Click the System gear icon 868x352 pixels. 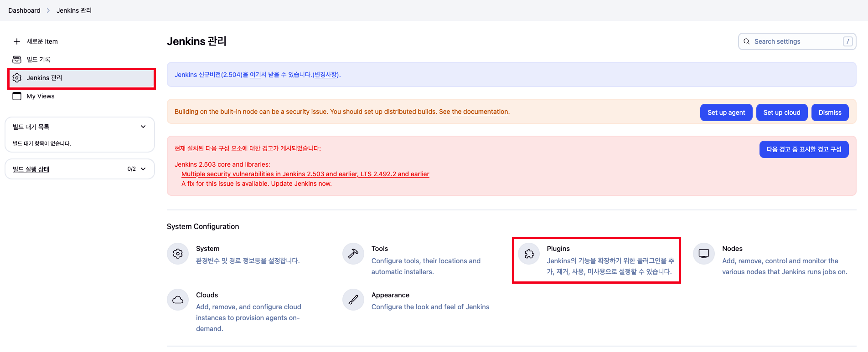178,254
